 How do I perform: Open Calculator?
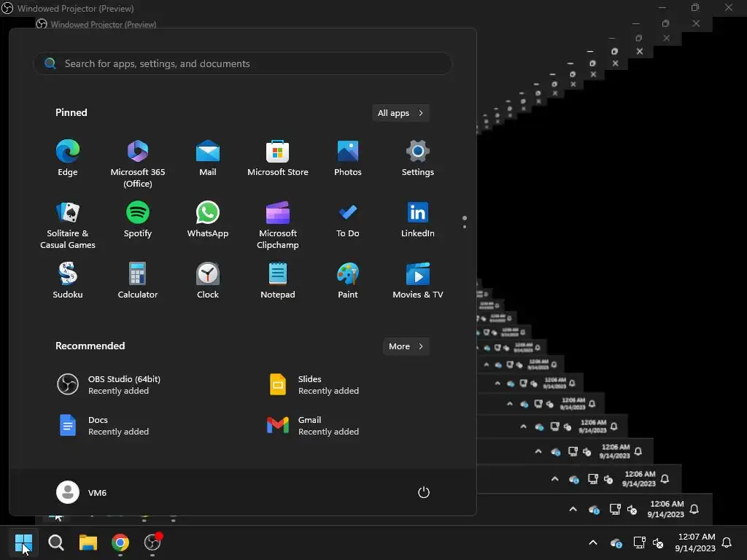point(138,281)
